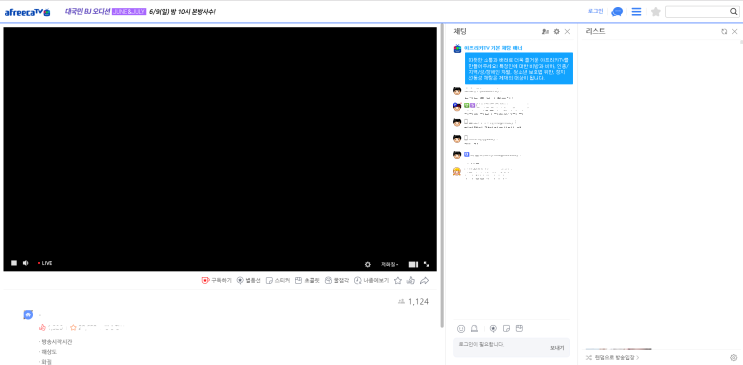Open the hamburger menu in header
This screenshot has height=365, width=743.
pos(636,12)
